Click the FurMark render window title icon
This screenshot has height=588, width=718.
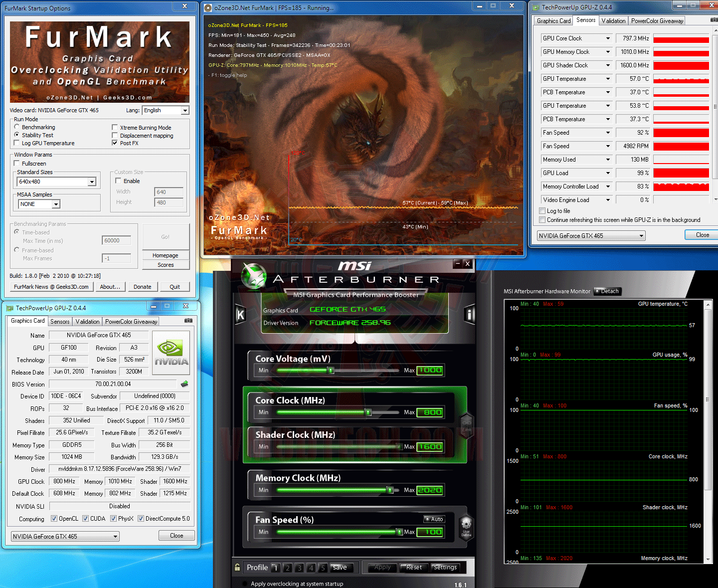(x=208, y=7)
